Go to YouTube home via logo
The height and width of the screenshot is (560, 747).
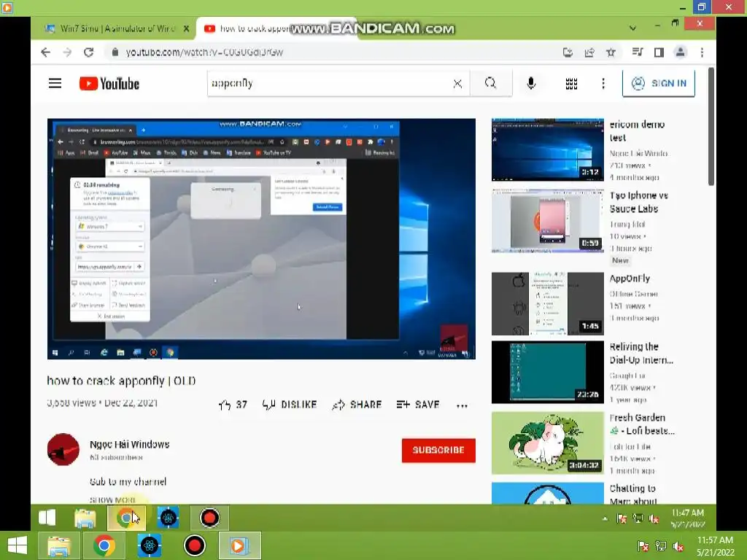[x=109, y=84]
